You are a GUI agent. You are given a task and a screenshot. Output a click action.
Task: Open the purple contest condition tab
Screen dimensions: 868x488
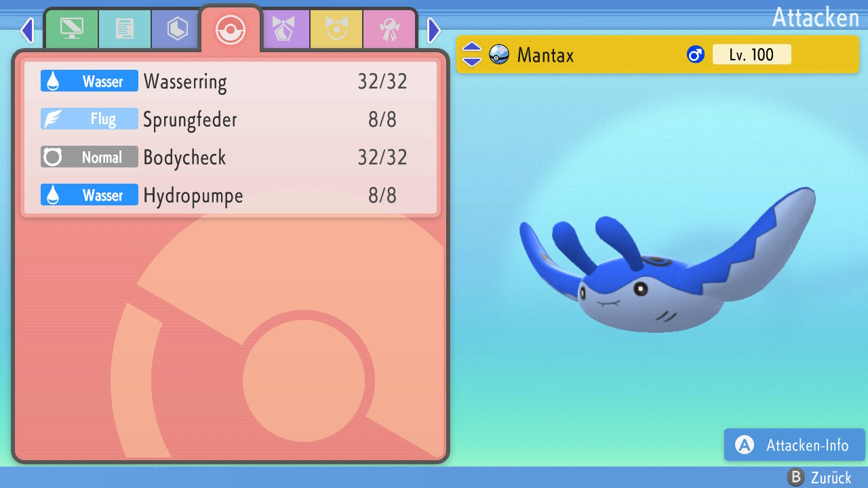click(283, 29)
